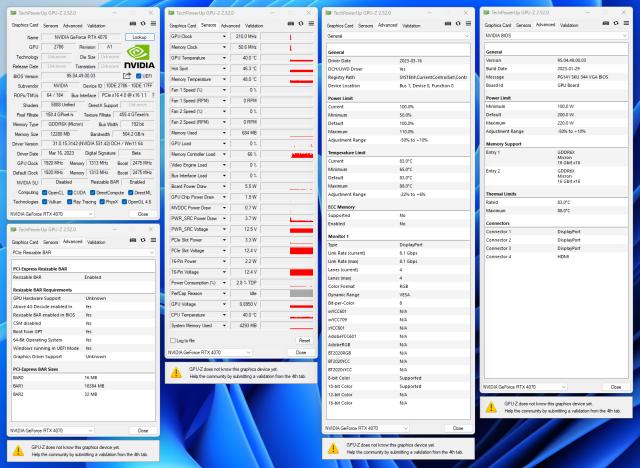
Task: Click camera icon in PCIe Resizable BAR window
Action: click(133, 241)
